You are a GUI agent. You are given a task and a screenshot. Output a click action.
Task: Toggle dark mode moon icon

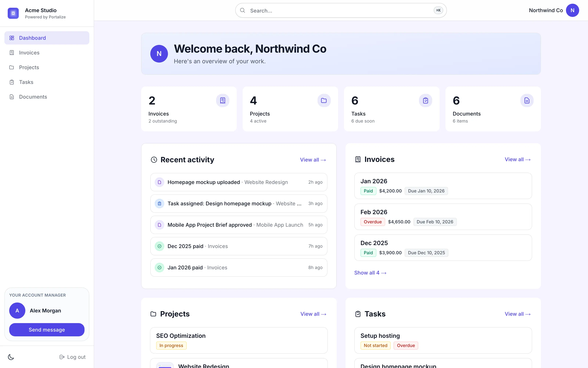coord(11,357)
